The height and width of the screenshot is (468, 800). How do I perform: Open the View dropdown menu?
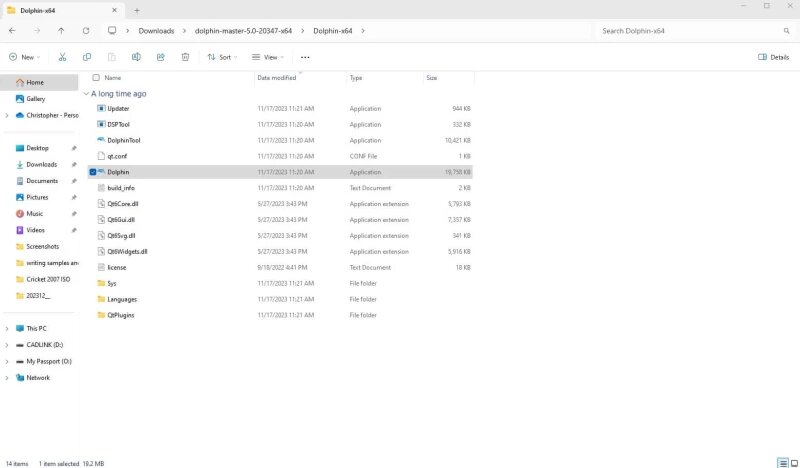tap(268, 57)
